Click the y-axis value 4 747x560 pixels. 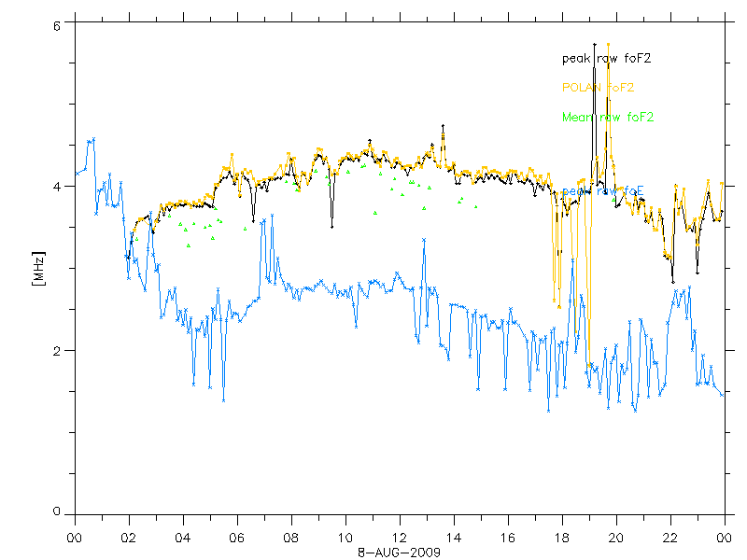tap(57, 186)
